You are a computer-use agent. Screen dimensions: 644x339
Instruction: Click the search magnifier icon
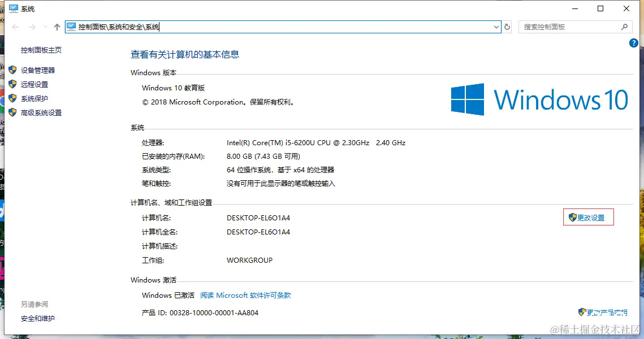point(624,27)
